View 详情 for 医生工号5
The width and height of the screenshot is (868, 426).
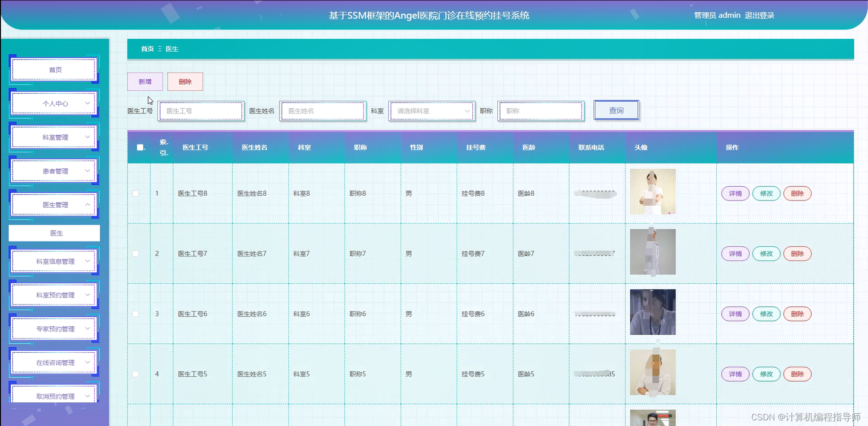735,374
